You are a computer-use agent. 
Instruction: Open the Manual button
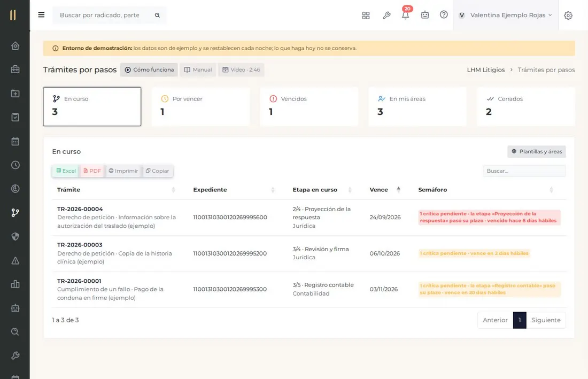pyautogui.click(x=198, y=69)
